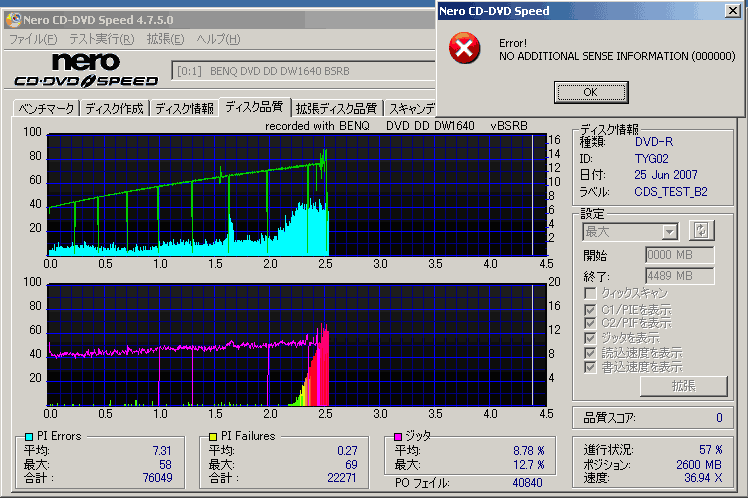Click PI Errors total 76049

[x=157, y=477]
